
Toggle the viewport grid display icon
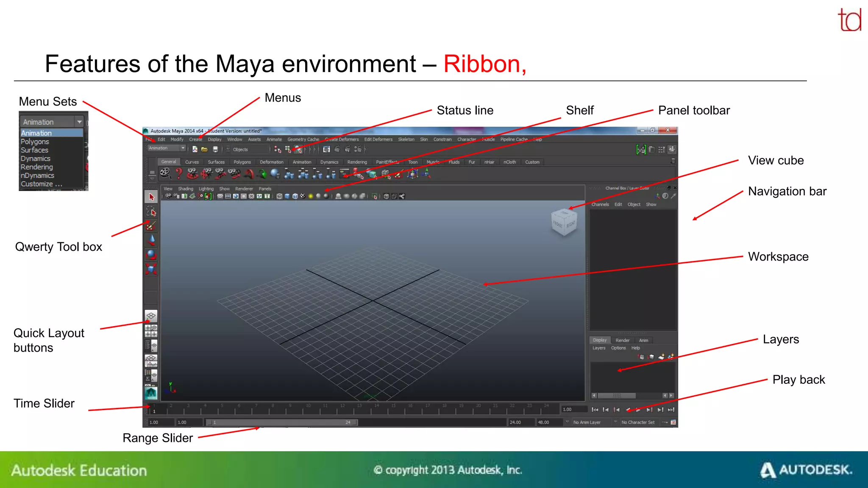220,196
